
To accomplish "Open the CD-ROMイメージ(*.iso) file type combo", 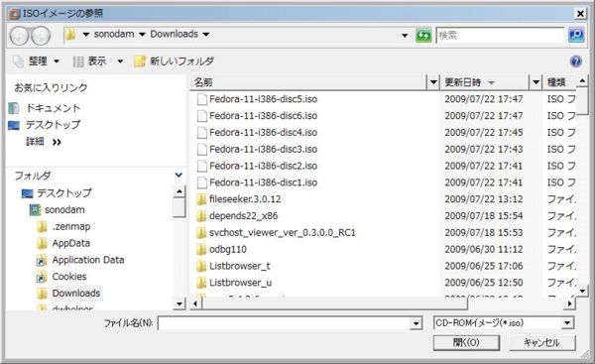I will click(x=504, y=323).
